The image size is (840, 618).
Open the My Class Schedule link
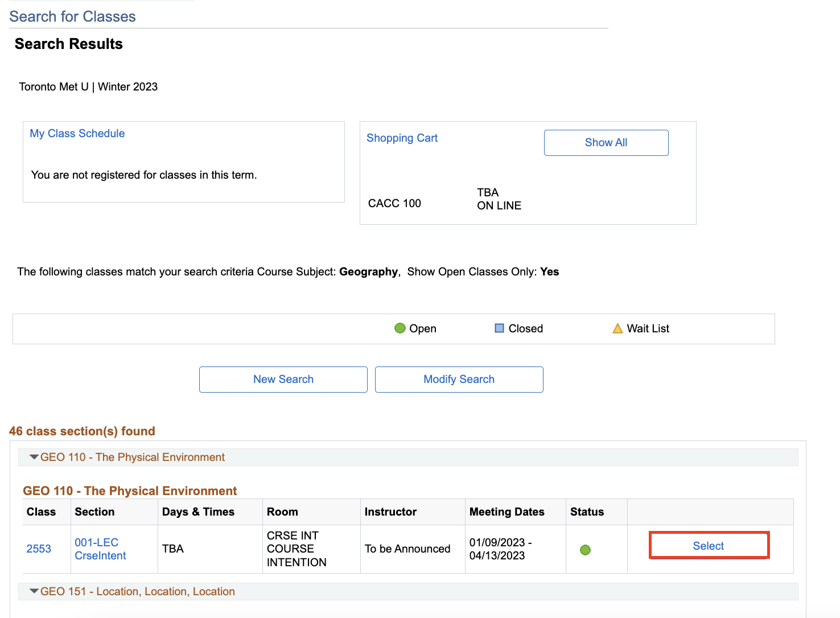[x=77, y=133]
